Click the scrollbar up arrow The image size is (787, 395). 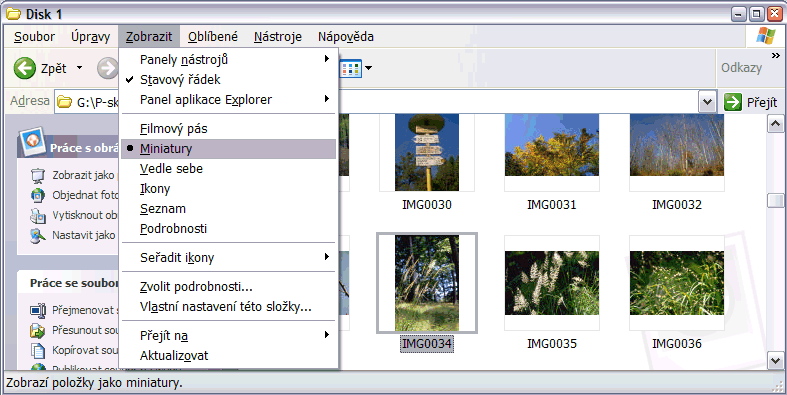click(x=775, y=123)
